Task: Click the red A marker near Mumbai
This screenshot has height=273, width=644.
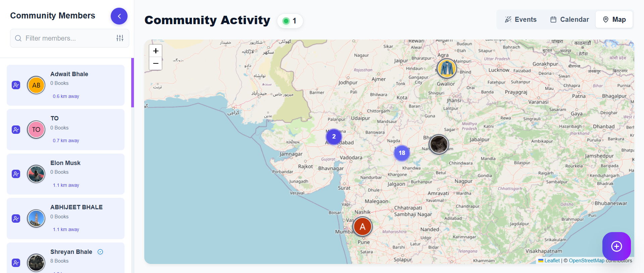Action: click(x=363, y=226)
